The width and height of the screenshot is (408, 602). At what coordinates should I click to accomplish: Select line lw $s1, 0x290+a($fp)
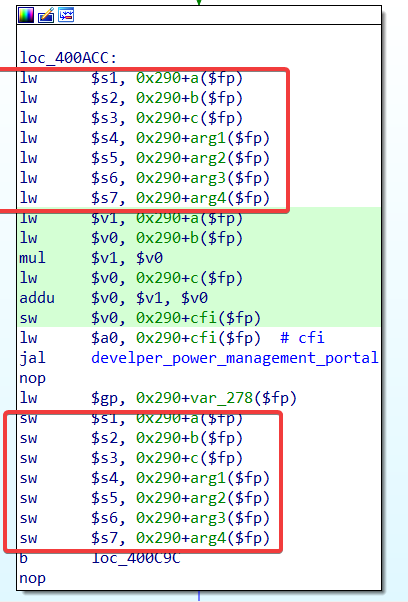point(131,78)
